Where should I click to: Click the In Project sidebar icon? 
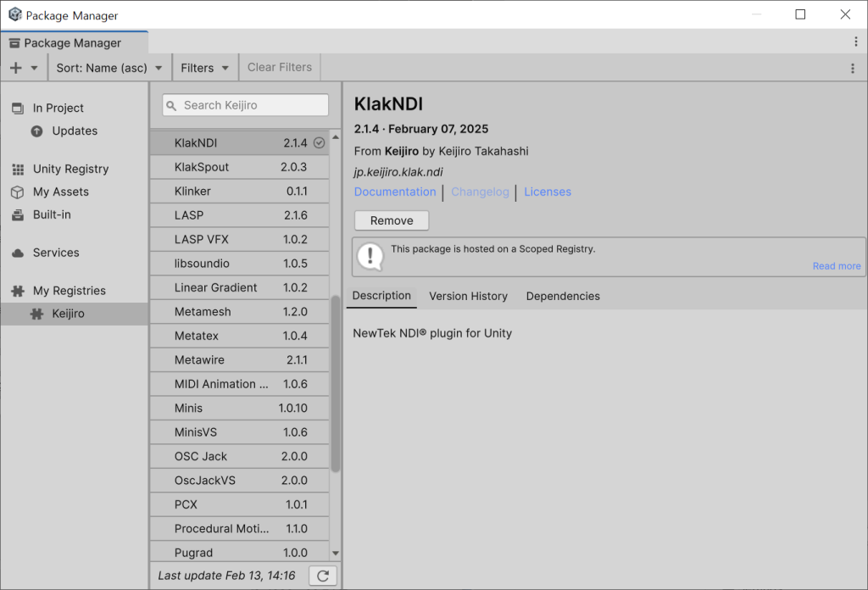[x=19, y=108]
